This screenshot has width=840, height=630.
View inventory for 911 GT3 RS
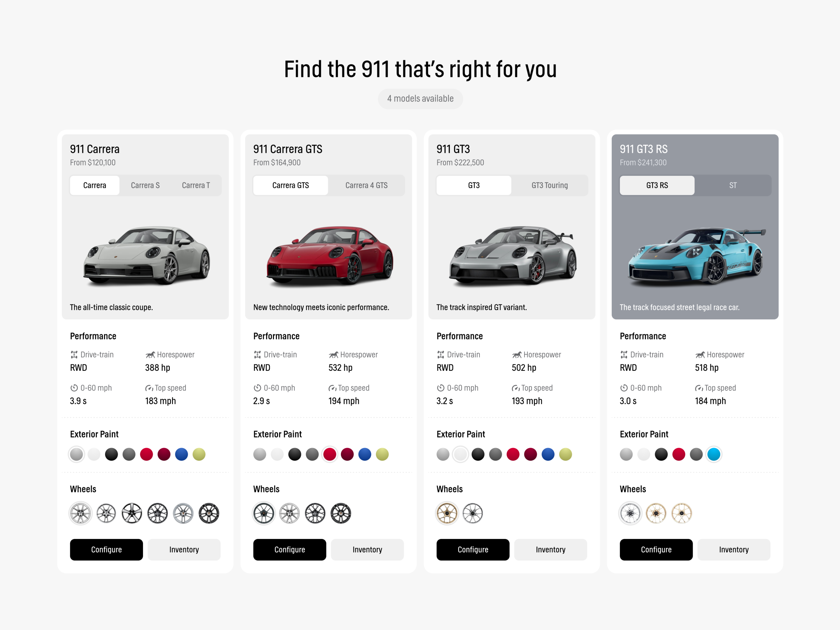[x=734, y=550]
